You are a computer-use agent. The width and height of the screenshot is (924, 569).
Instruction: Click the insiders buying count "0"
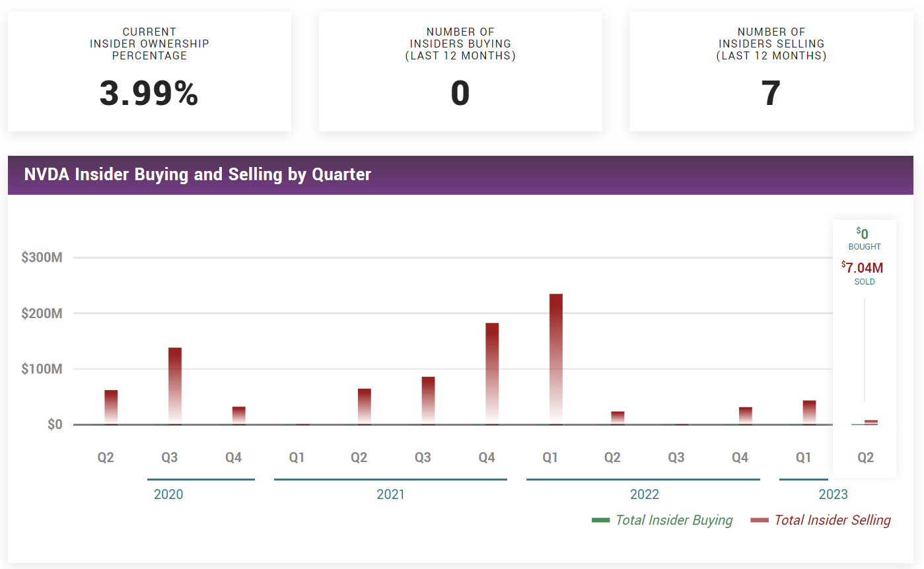point(460,93)
